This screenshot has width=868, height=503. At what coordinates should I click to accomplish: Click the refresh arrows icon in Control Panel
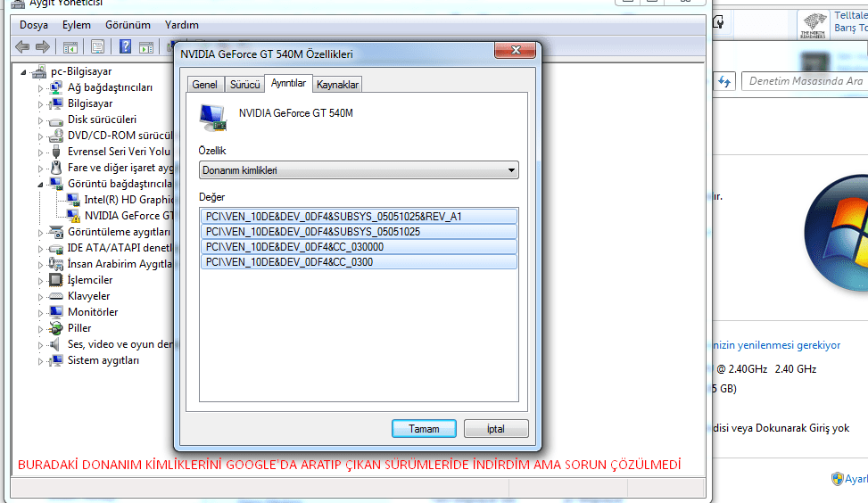724,81
